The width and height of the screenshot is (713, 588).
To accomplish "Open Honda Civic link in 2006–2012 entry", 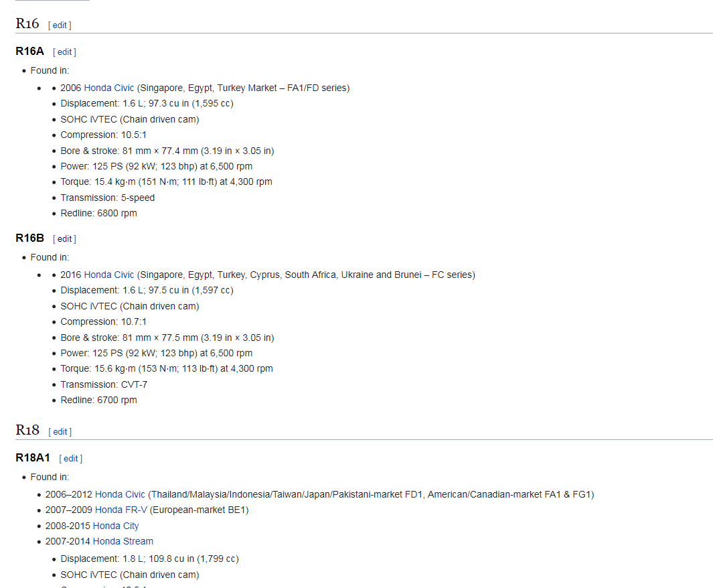I will (120, 494).
